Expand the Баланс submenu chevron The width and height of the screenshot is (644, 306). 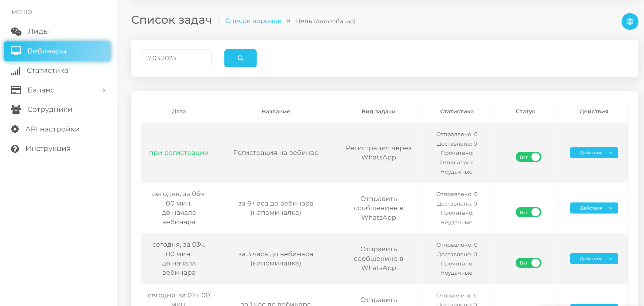click(x=104, y=90)
